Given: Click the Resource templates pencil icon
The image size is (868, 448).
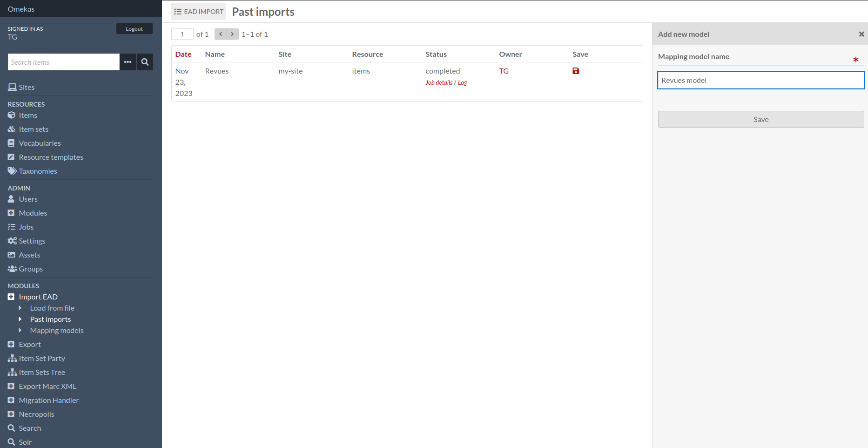Looking at the screenshot, I should (11, 157).
